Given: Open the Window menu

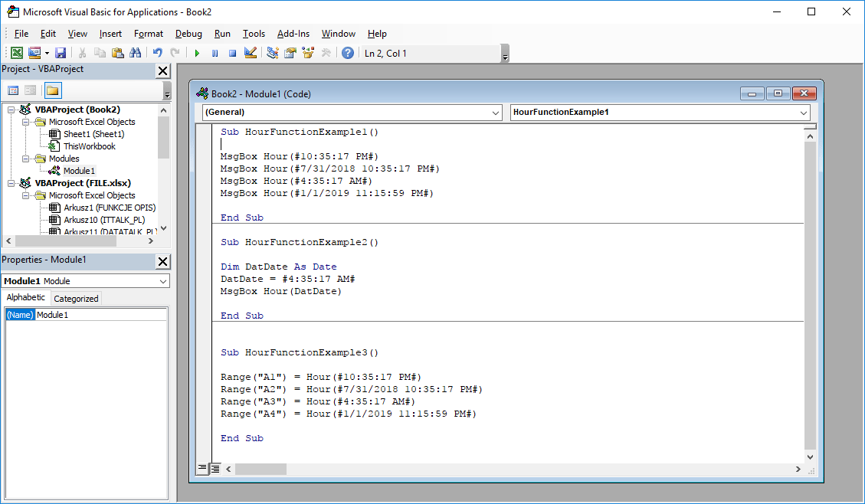Looking at the screenshot, I should pos(338,34).
